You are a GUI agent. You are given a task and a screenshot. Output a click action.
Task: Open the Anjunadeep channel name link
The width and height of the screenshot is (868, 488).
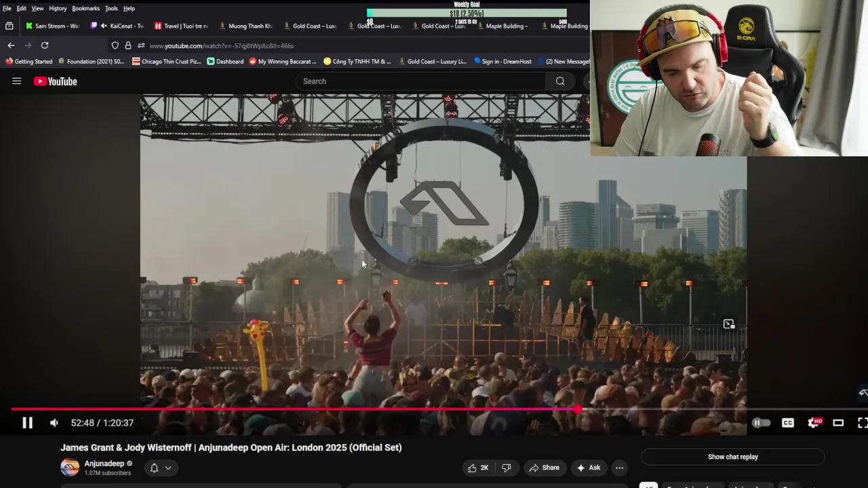pos(104,464)
